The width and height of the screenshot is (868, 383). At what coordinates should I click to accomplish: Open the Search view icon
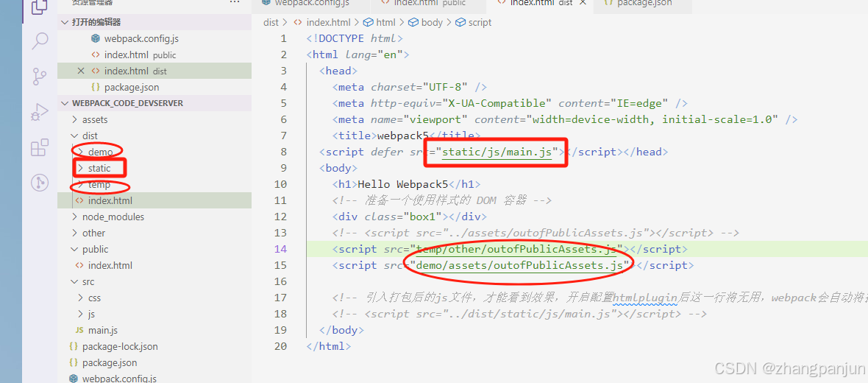tap(40, 41)
